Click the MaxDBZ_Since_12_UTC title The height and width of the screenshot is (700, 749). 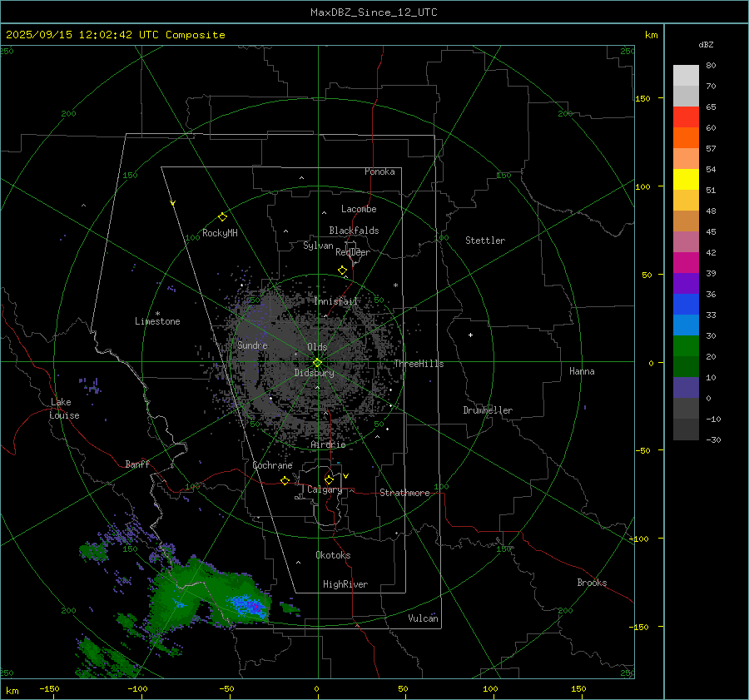point(374,12)
